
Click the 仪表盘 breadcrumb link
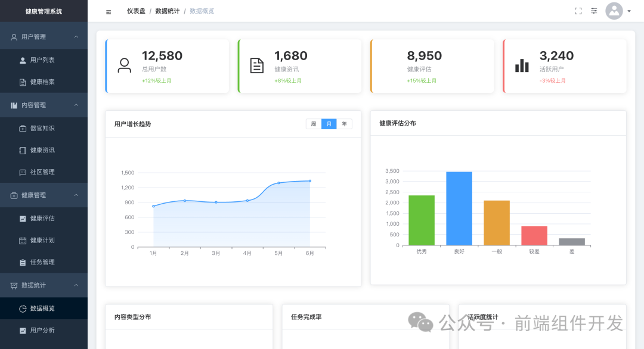[x=136, y=11]
